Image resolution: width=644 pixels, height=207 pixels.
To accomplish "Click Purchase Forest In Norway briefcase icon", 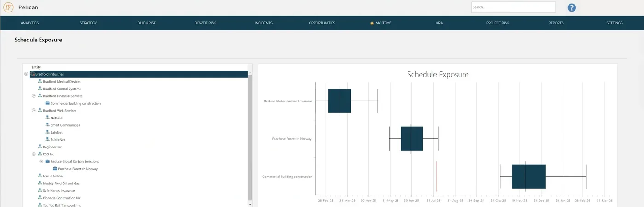I will point(55,169).
